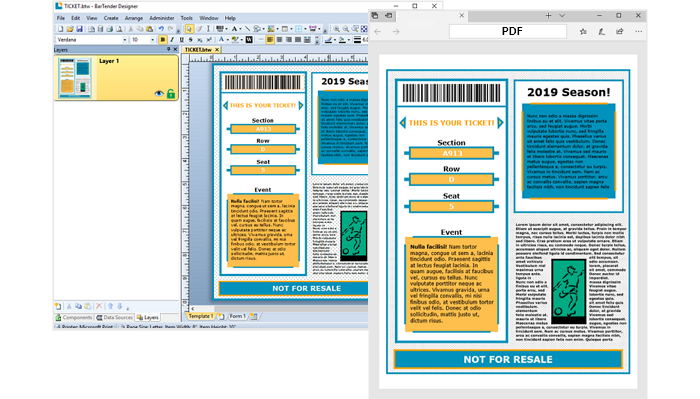Open the Administer menu
The width and height of the screenshot is (700, 399).
162,18
